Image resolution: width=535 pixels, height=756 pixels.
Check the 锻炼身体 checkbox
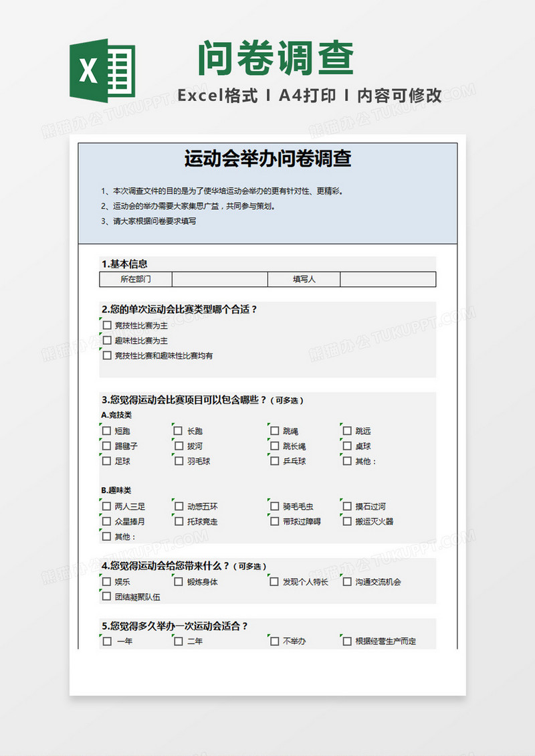point(179,582)
